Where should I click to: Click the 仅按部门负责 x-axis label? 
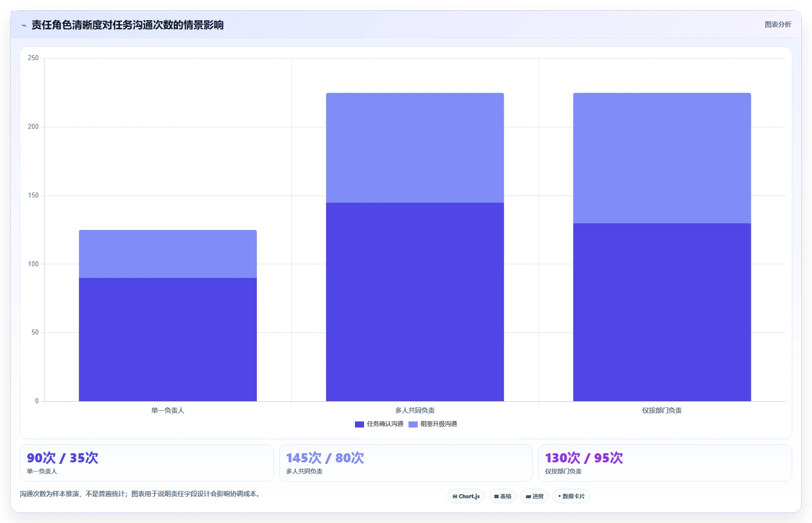(662, 410)
